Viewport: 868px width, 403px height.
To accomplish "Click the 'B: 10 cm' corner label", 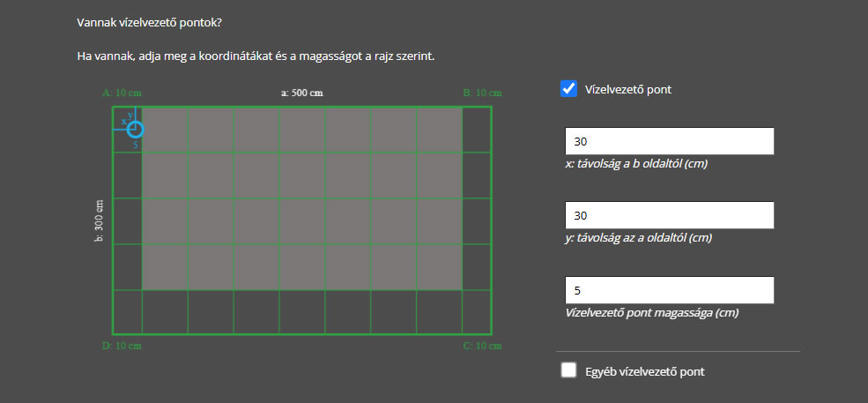I will pos(482,93).
